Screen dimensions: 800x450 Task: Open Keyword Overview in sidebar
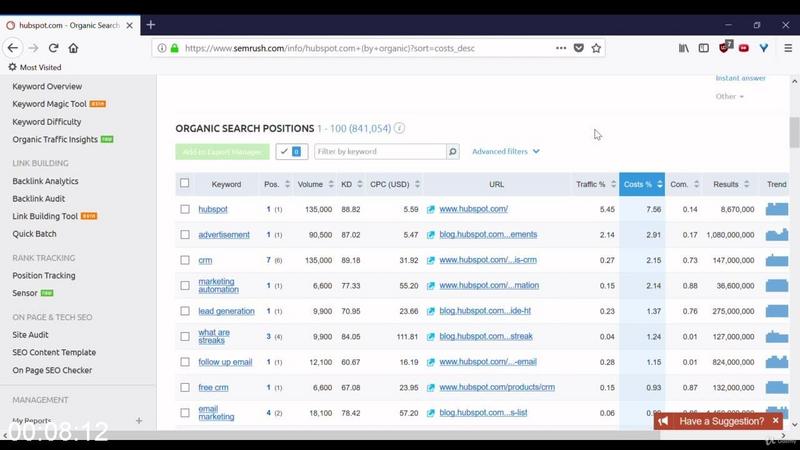coord(47,86)
